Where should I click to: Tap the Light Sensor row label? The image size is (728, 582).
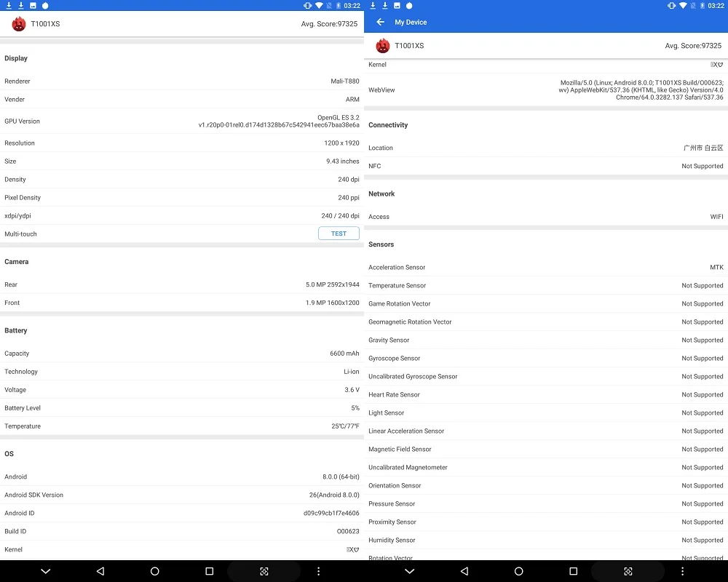[x=387, y=412]
